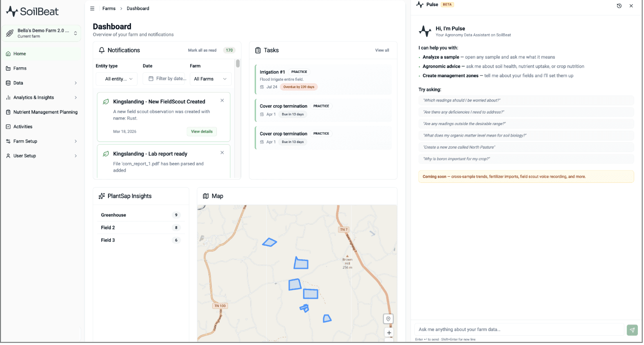Expand the Data submenu chevron
The image size is (644, 345).
click(76, 83)
